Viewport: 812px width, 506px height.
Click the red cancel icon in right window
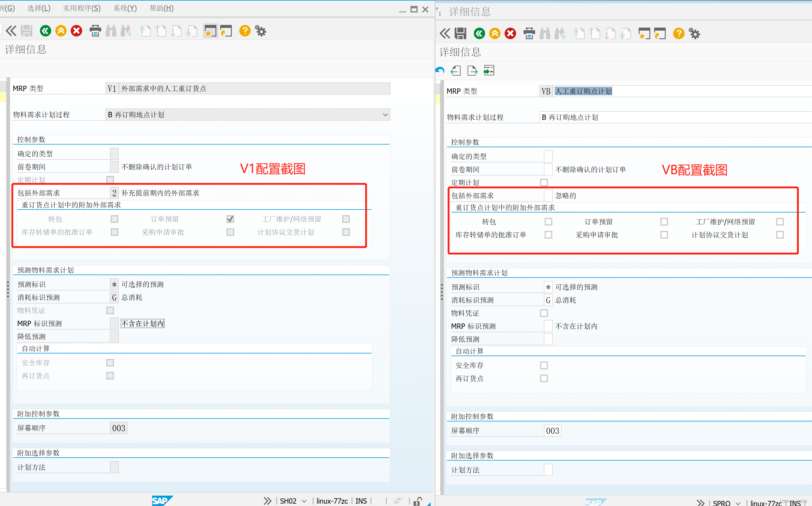(x=510, y=34)
